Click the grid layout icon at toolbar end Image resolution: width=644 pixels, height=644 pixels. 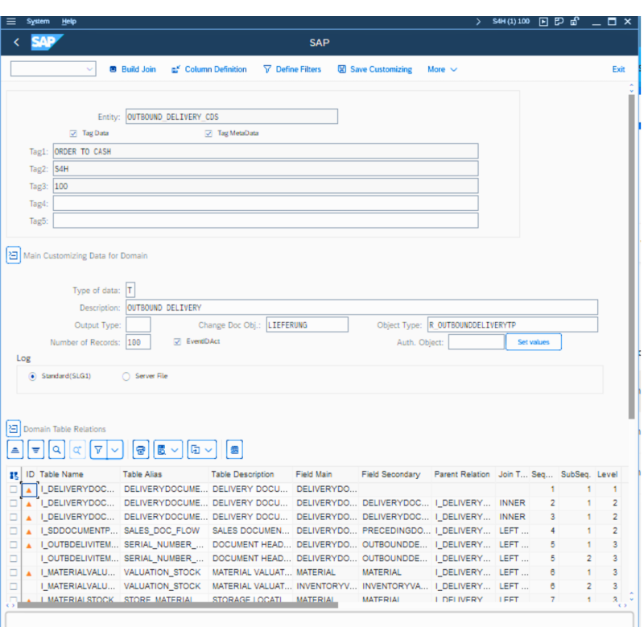click(234, 449)
